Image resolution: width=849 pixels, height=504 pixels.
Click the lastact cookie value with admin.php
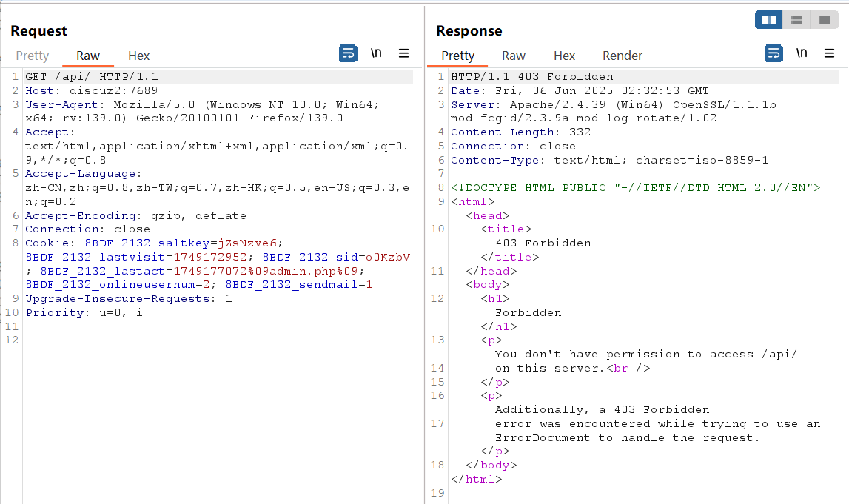pyautogui.click(x=265, y=271)
